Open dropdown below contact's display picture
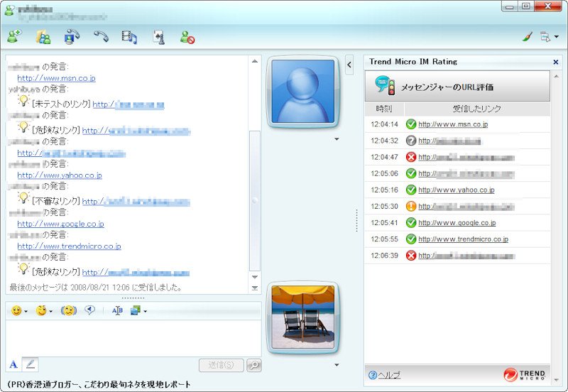The height and width of the screenshot is (392, 568). point(337,139)
